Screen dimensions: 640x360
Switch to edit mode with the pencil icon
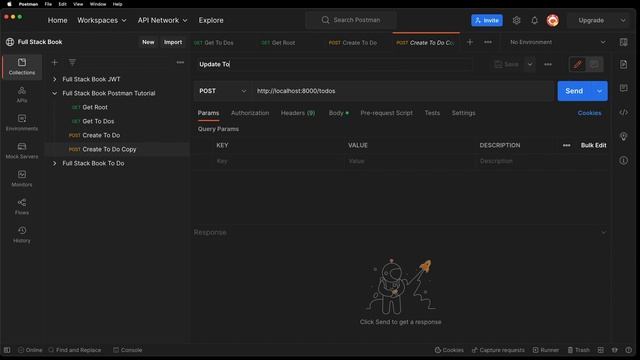[578, 64]
